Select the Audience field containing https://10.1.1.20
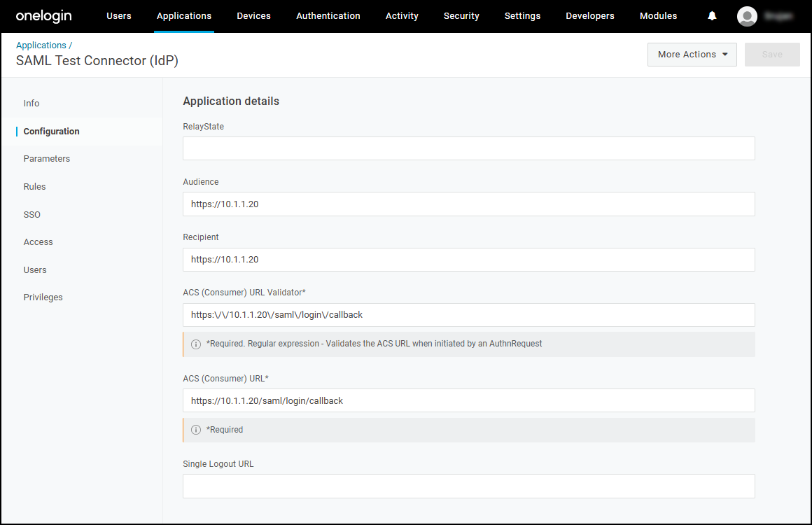 tap(468, 204)
